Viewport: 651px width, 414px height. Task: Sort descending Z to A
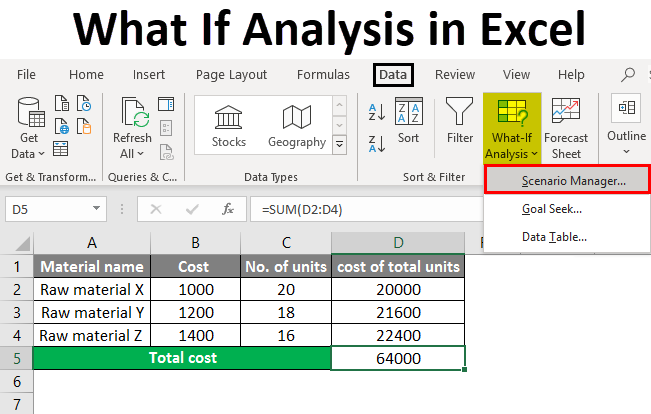point(378,139)
